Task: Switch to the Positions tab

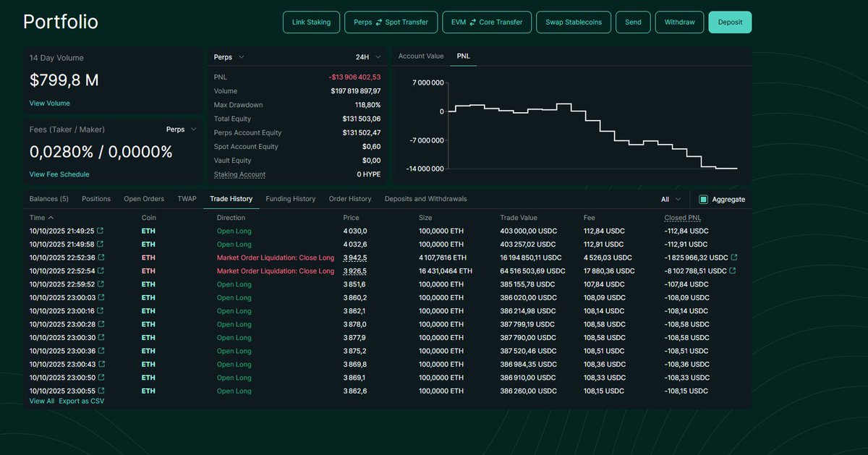Action: pyautogui.click(x=96, y=199)
